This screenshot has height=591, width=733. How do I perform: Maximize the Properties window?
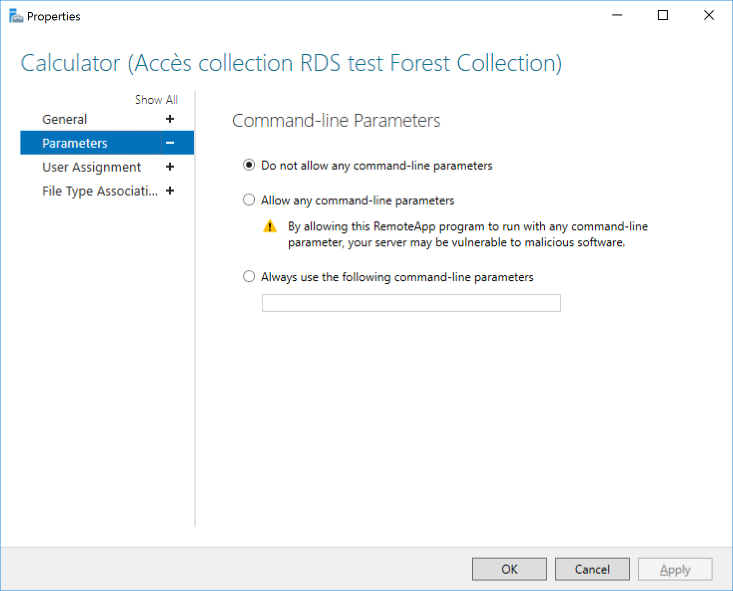pos(662,16)
